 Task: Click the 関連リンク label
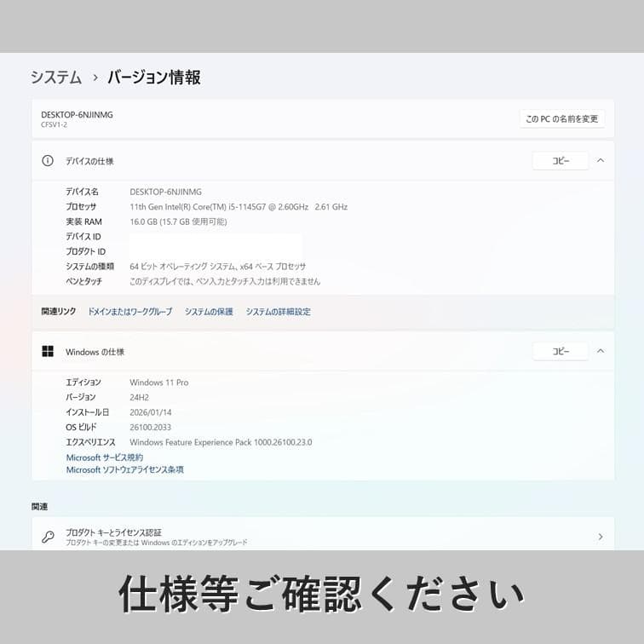[x=58, y=311]
